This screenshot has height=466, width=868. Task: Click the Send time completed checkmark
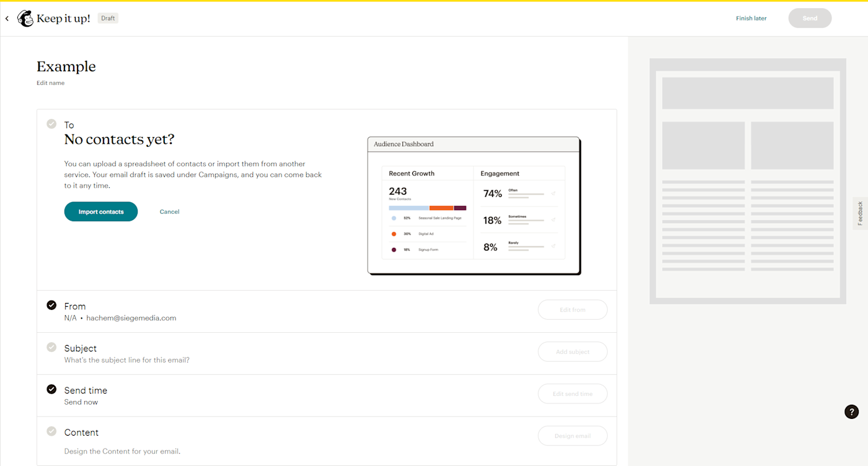(x=51, y=389)
